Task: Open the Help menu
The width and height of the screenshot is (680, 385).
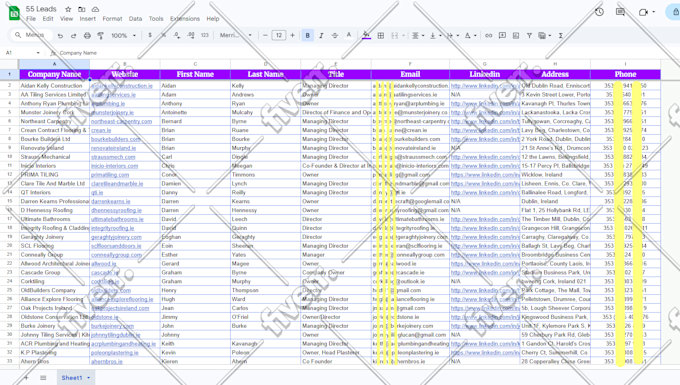Action: click(x=212, y=19)
